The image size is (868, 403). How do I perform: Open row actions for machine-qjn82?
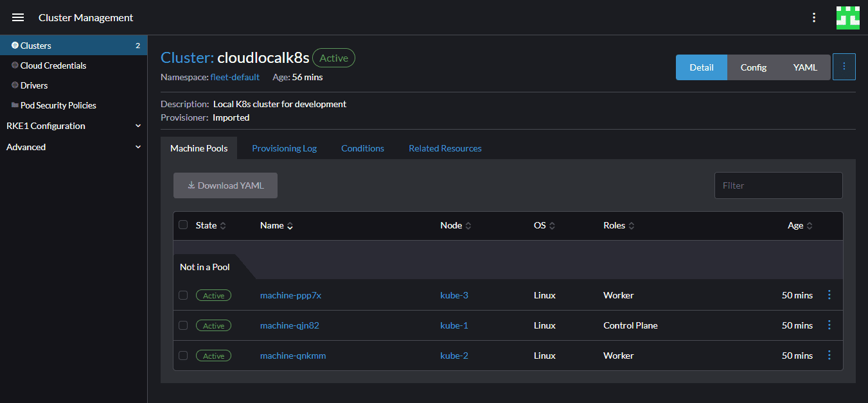click(x=829, y=325)
